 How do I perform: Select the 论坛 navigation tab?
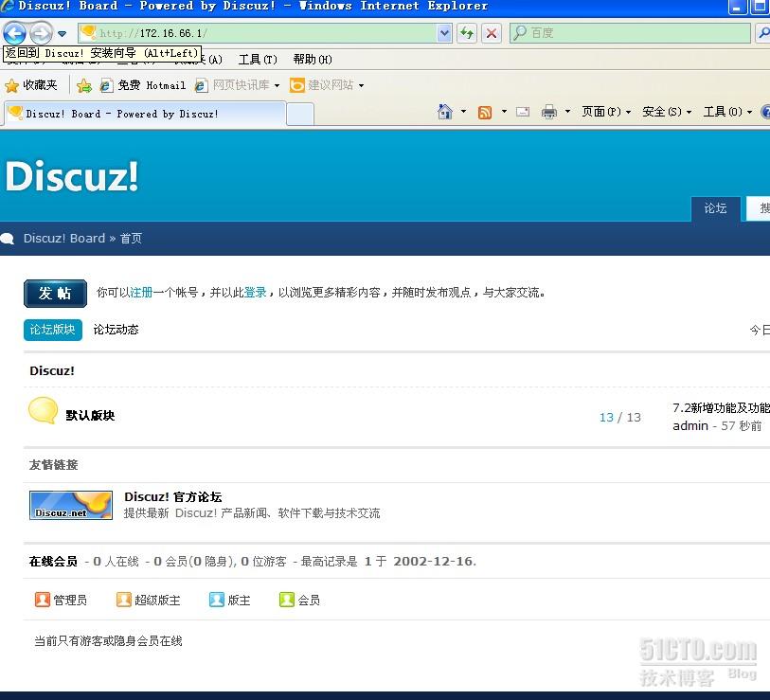coord(715,208)
